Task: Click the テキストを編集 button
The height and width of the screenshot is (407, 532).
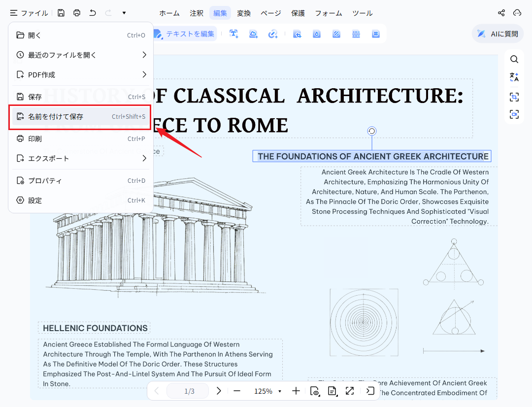Action: [x=185, y=34]
